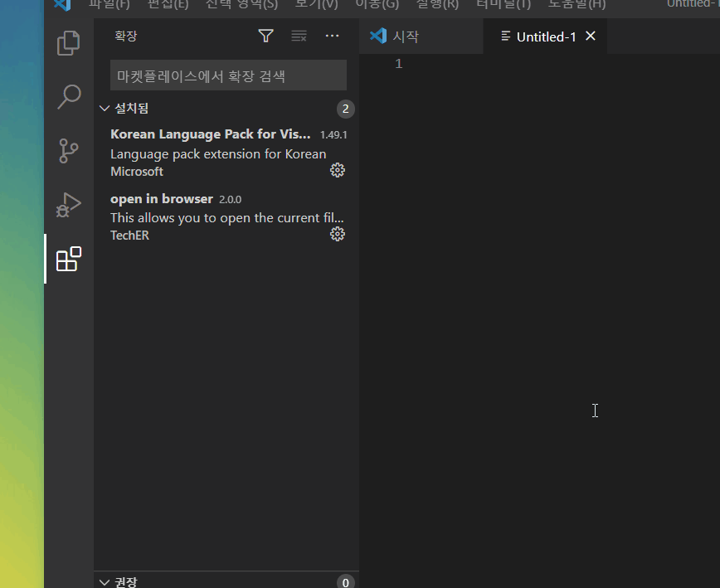This screenshot has height=588, width=720.
Task: Click the installed count badge showing 2
Action: pyautogui.click(x=346, y=109)
